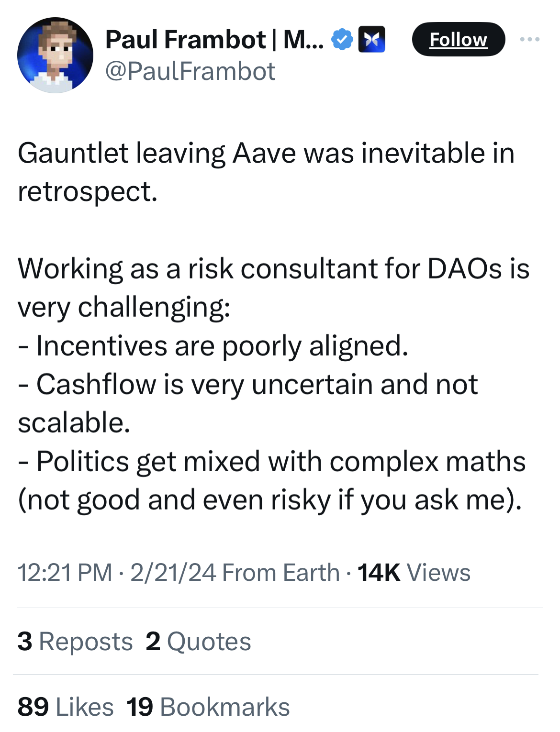Open the three-dot more options menu
560x732 pixels.
pos(530,40)
